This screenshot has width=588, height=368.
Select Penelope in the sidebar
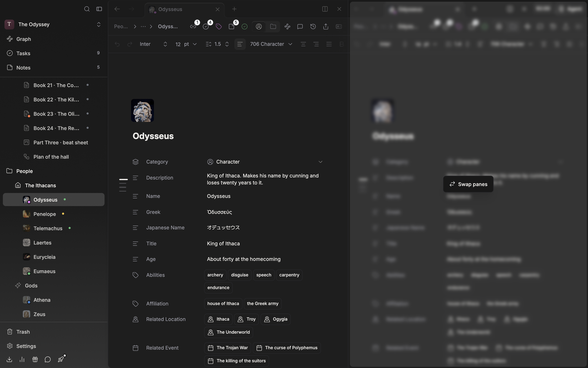click(54, 214)
